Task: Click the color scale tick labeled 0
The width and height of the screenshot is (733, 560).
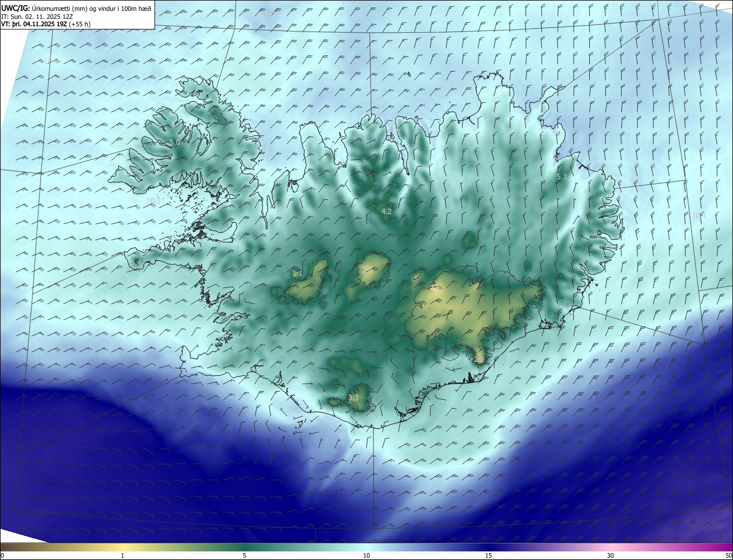Action: click(2, 555)
